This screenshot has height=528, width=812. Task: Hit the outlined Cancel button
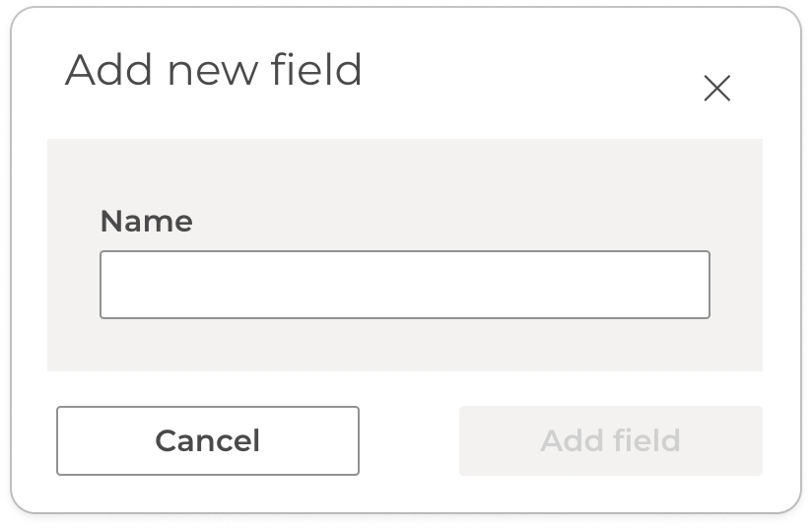[208, 440]
